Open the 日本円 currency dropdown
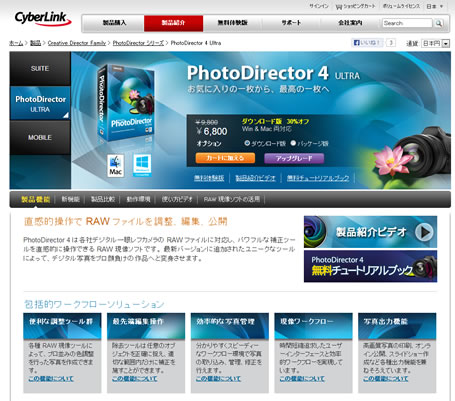Image resolution: width=455 pixels, height=401 pixels. (435, 43)
